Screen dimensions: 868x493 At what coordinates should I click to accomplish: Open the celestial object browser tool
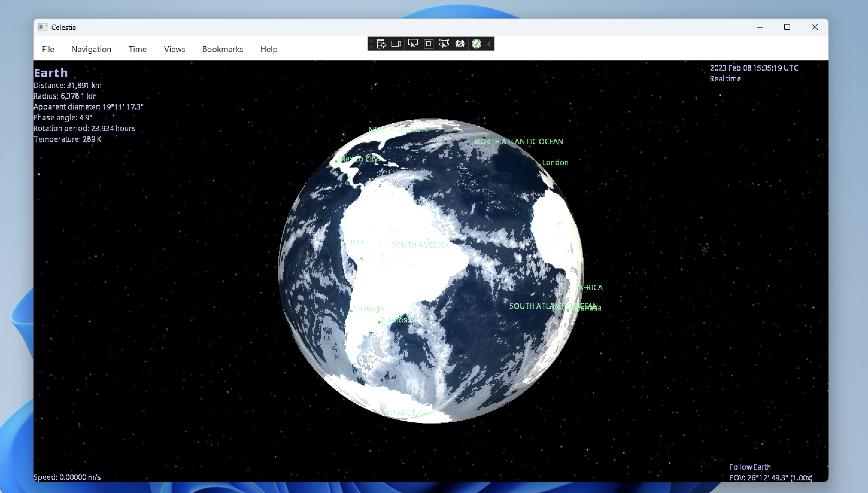[x=381, y=44]
